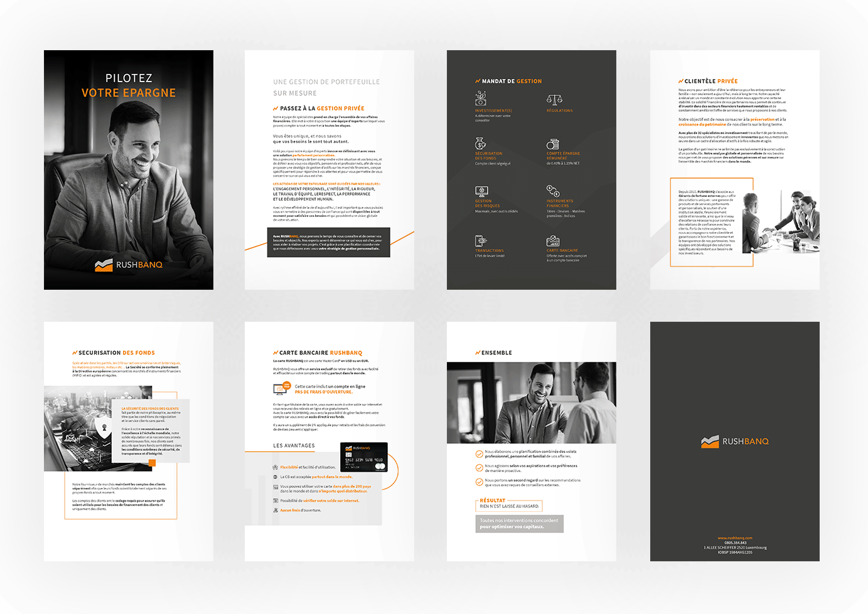Click the 'CLIENTÈLE PRIVÉE' heading
This screenshot has height=614, width=868.
(x=711, y=81)
